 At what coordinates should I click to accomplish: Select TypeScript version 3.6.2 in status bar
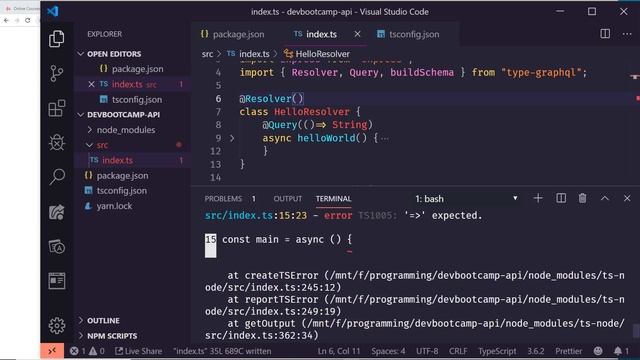[x=536, y=351]
